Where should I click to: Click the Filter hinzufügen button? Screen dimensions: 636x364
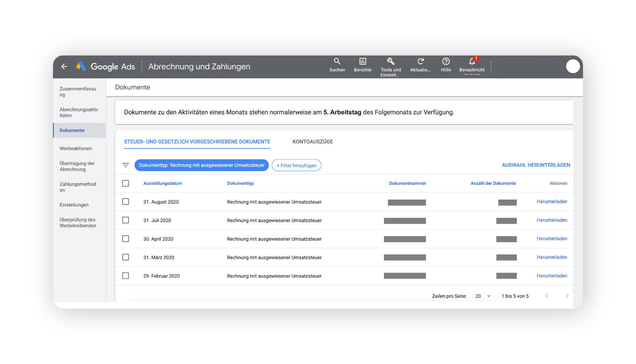(296, 165)
